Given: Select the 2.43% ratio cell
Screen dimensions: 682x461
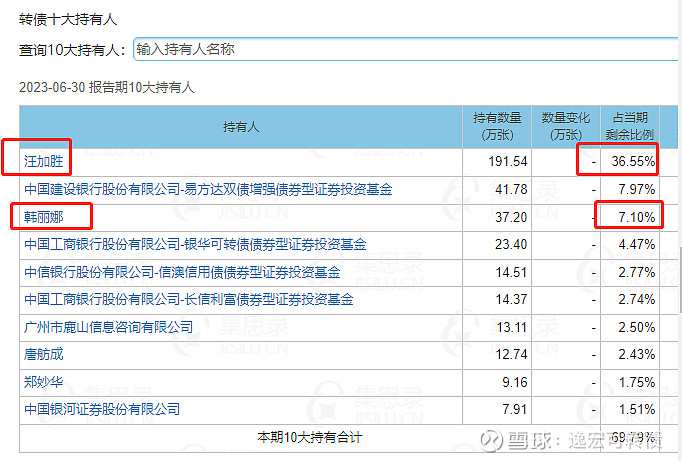Looking at the screenshot, I should [630, 355].
